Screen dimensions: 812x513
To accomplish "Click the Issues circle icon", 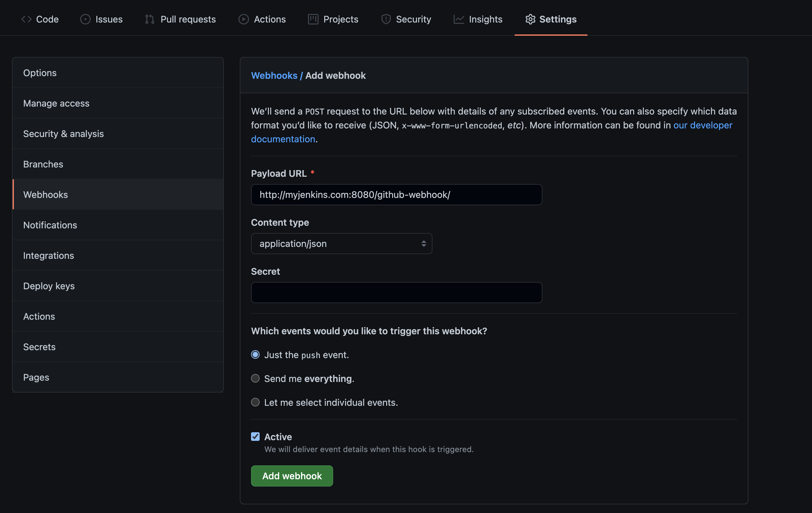I will [85, 19].
